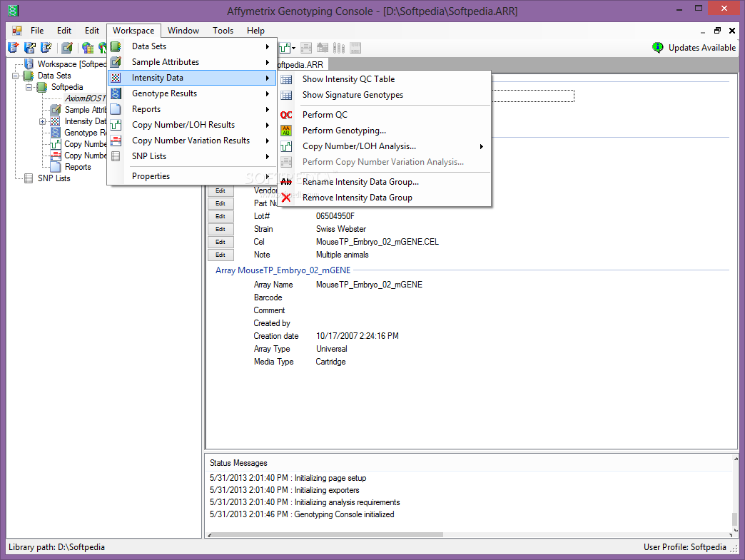This screenshot has width=745, height=560.
Task: Select Sample Attrib node in tree
Action: 86,110
